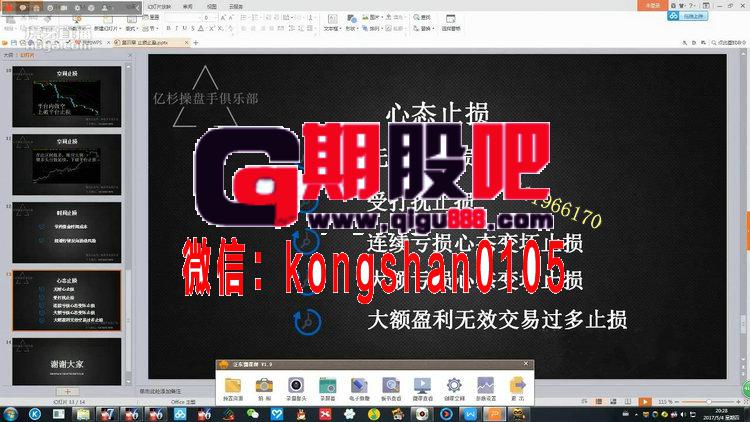Open WeChat from the taskbar
This screenshot has height=422, width=750.
[x=253, y=414]
